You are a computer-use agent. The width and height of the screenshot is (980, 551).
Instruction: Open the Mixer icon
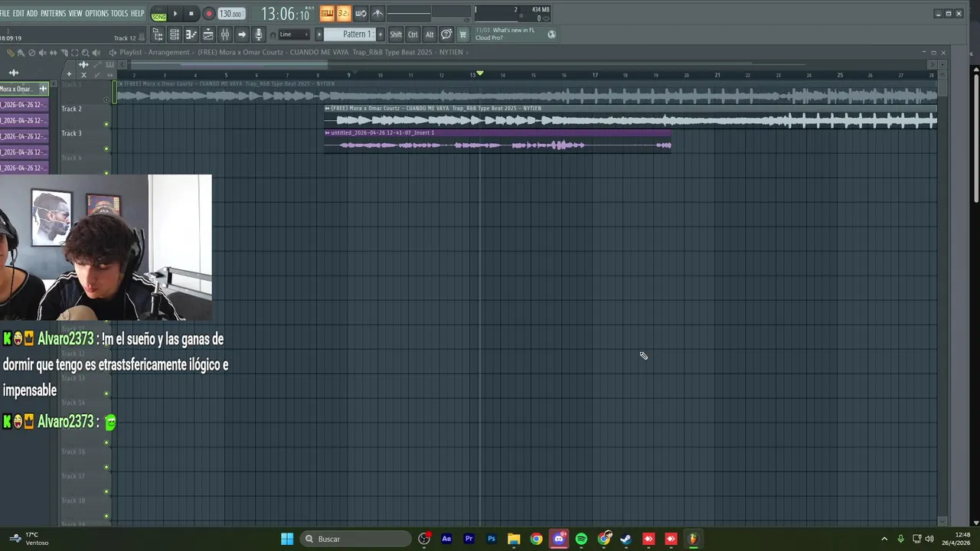click(x=225, y=34)
